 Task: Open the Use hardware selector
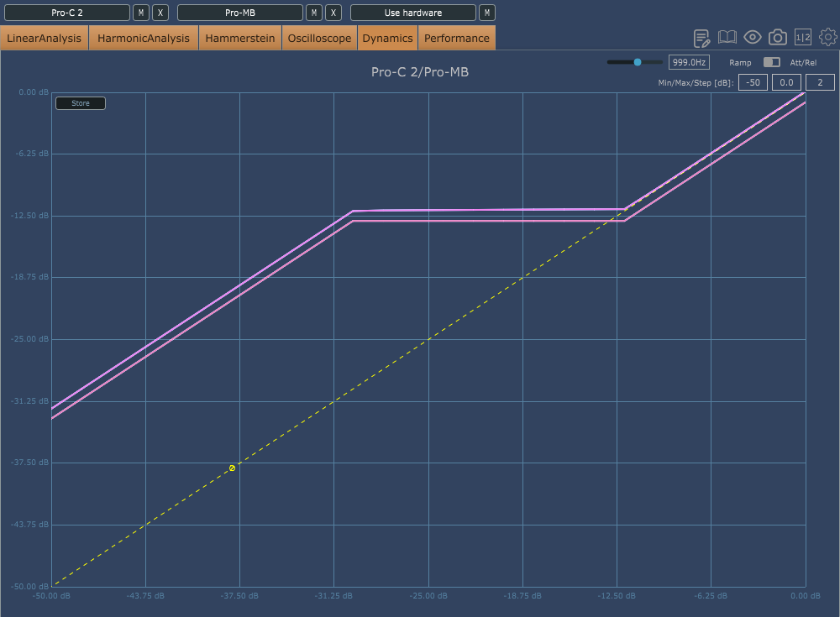pos(413,13)
